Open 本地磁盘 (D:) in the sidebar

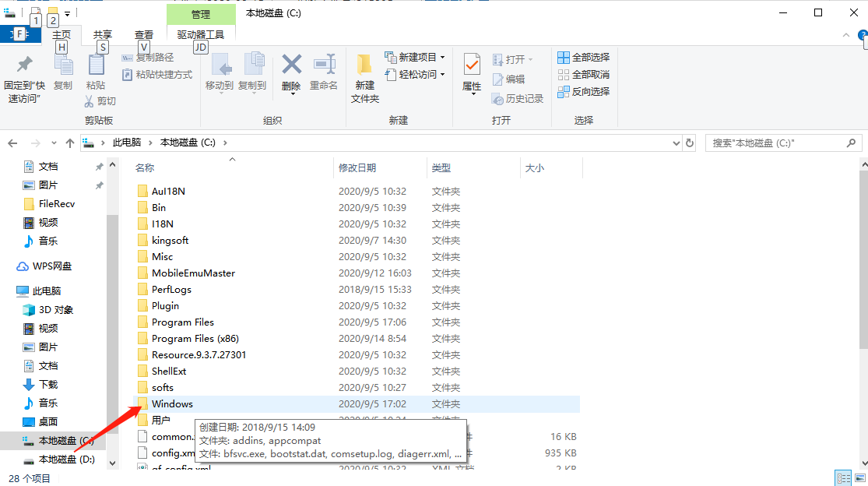(65, 459)
